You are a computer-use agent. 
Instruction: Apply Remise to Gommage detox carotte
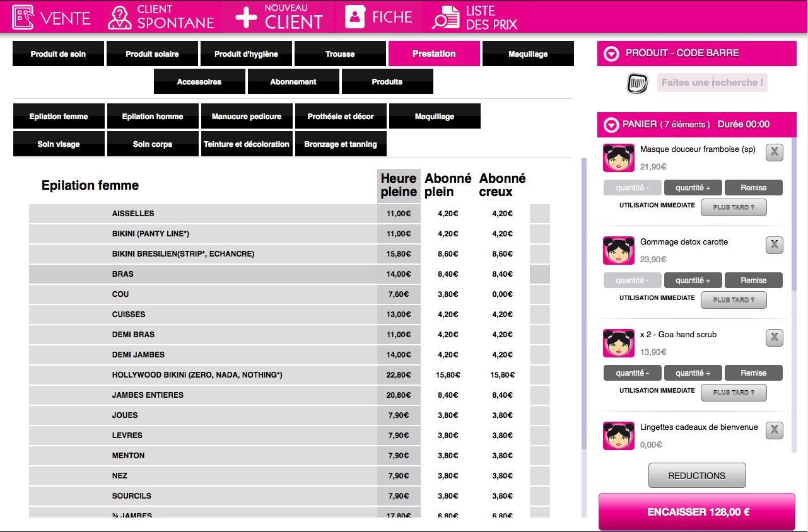click(x=754, y=280)
